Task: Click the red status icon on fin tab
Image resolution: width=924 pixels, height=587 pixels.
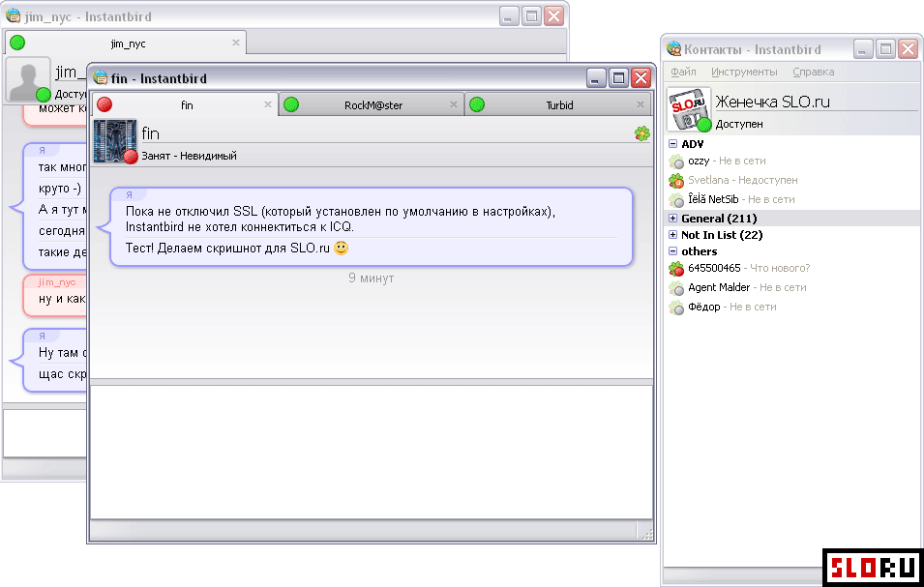Action: (104, 104)
